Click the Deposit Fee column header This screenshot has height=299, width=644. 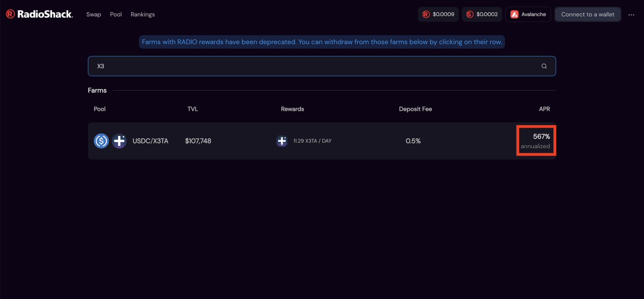[x=415, y=109]
